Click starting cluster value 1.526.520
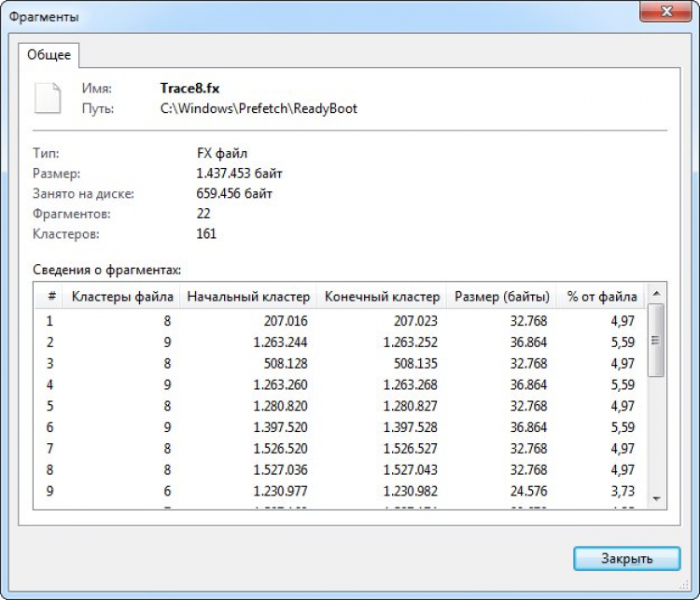Viewport: 700px width, 600px height. (x=280, y=448)
